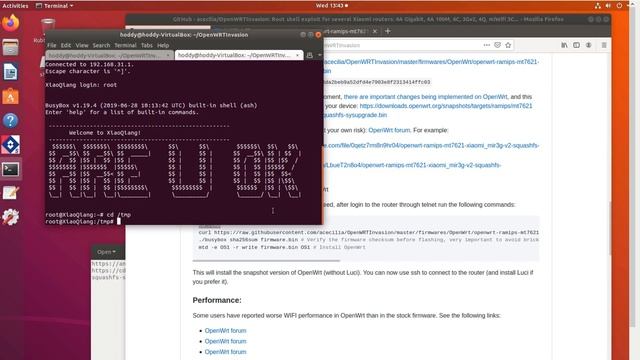Open terminal tab list dropdown arrow
Screen dimensions: 640x360
tap(320, 55)
